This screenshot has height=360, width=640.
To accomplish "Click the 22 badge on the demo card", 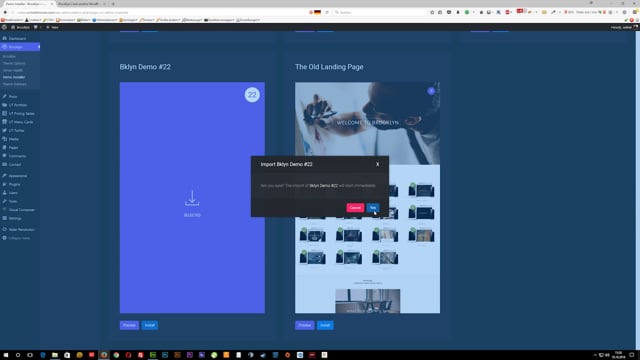I will coord(252,95).
